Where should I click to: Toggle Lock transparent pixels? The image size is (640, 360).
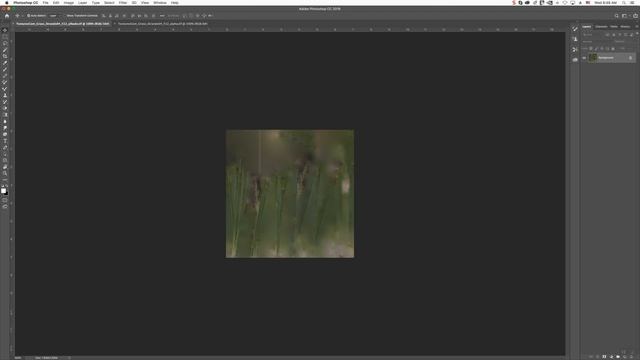[591, 49]
